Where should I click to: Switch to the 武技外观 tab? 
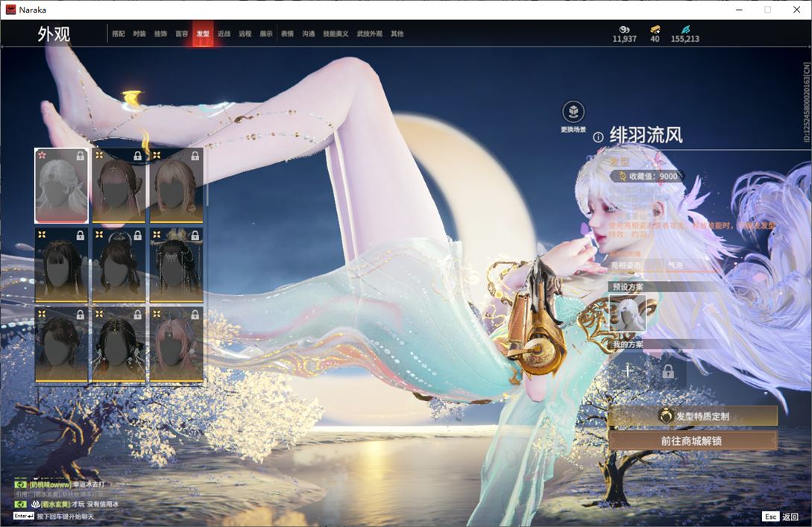coord(369,34)
